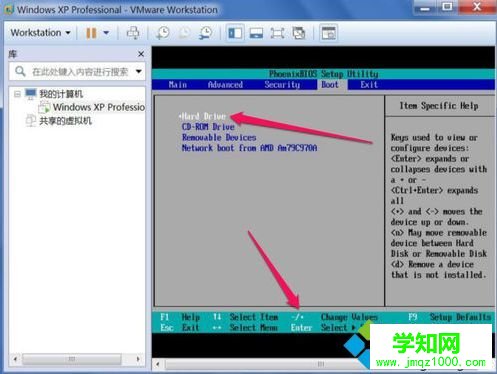
Task: Click Select Item label in BIOS footer
Action: (x=254, y=317)
